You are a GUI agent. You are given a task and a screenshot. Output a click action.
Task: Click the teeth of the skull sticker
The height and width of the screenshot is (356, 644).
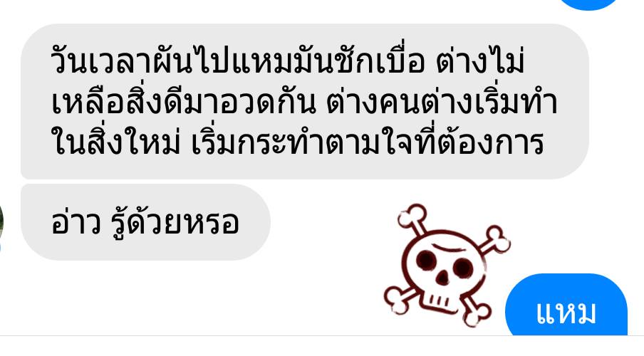coord(440,302)
